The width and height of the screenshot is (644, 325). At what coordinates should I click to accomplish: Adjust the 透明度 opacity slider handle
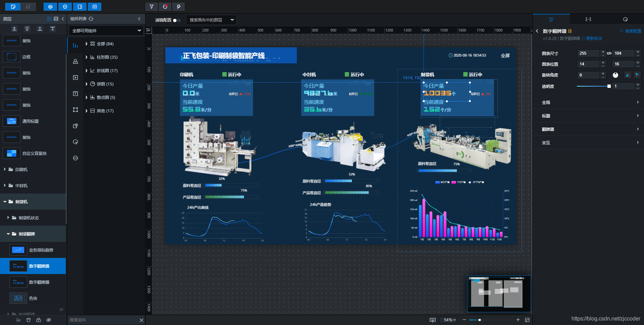609,86
